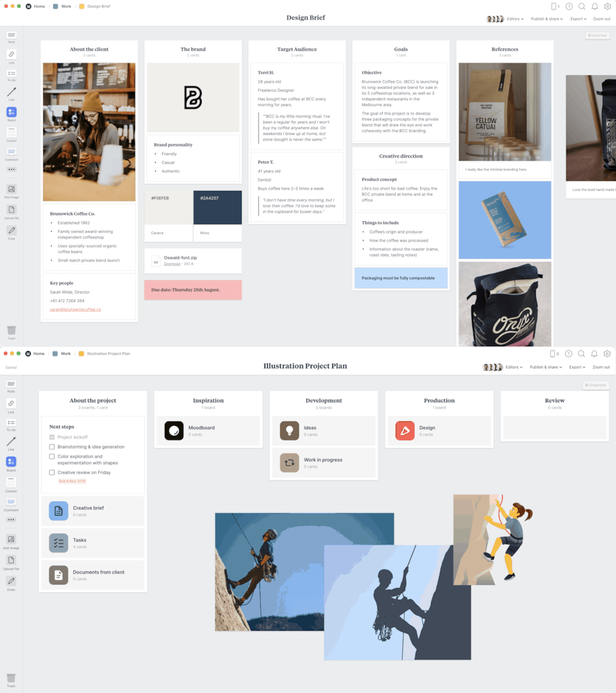Expand the Editors dropdown in Design Brief header
This screenshot has height=693, width=616.
514,19
